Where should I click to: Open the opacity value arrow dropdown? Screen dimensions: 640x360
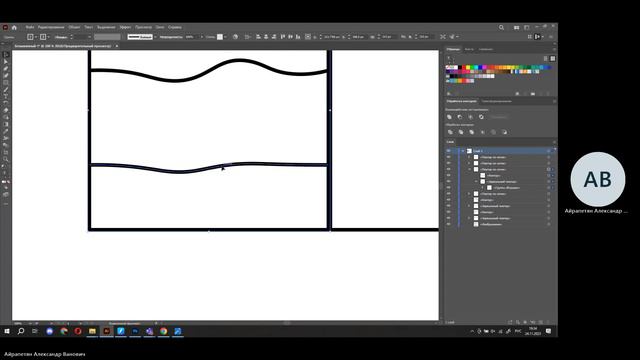(x=202, y=37)
